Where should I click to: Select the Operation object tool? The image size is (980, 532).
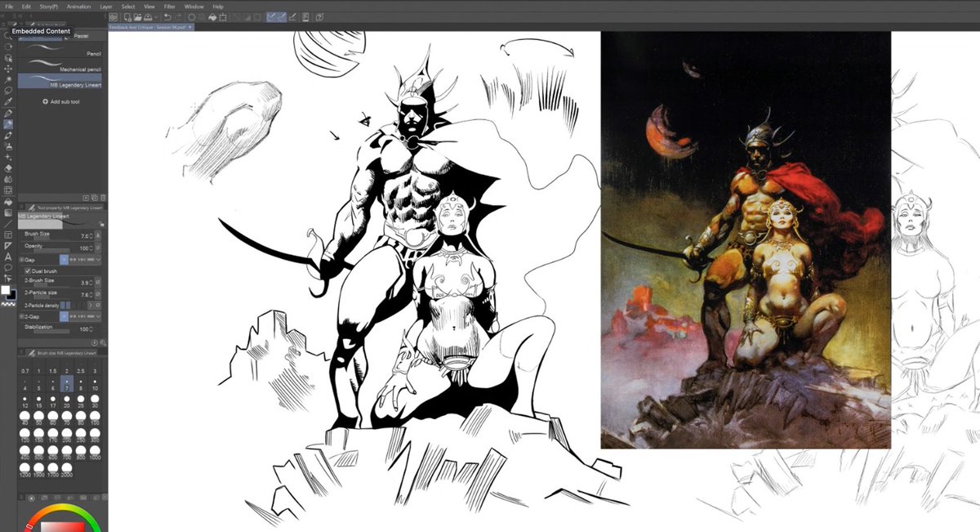tap(8, 58)
